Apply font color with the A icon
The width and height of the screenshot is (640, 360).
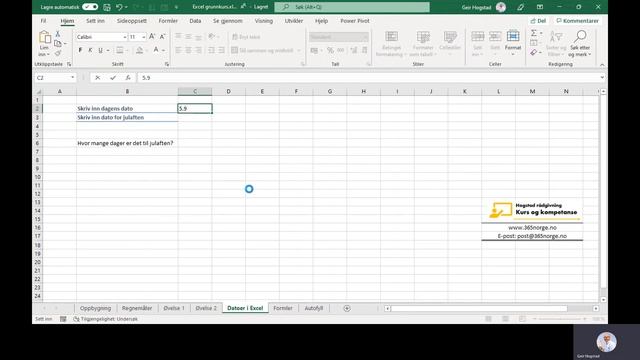[x=156, y=50]
